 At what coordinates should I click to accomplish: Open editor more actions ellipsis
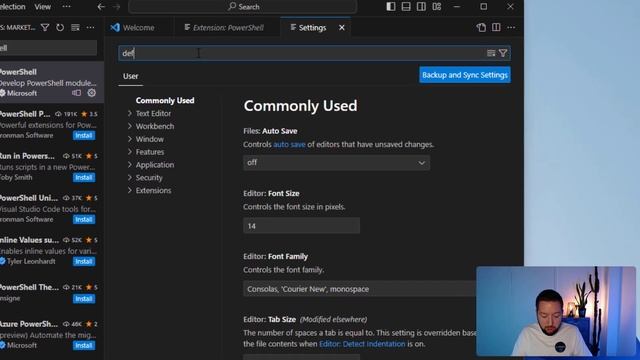coord(511,27)
